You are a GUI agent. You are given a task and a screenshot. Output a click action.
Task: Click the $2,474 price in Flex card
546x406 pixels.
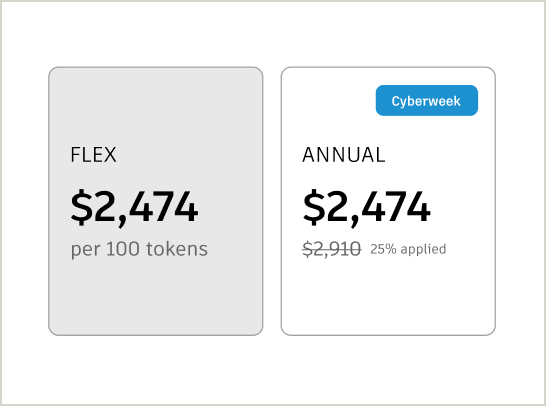(134, 208)
